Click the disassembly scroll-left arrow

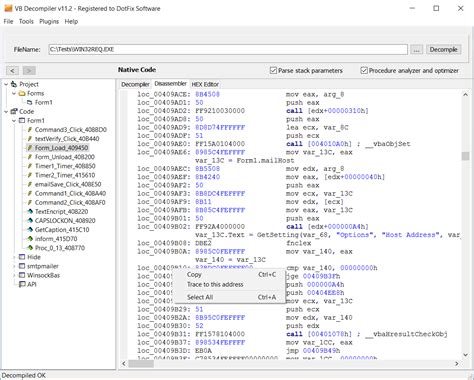point(124,363)
